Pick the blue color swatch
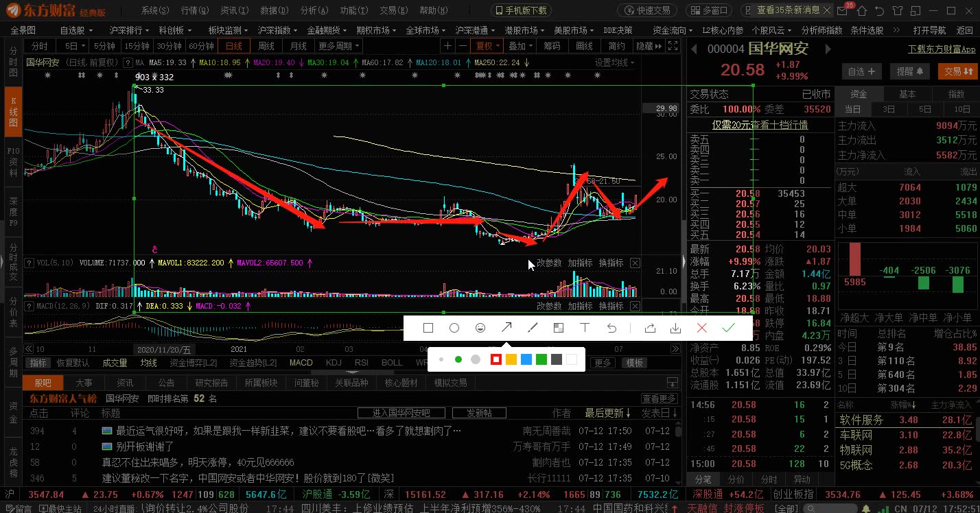 tap(526, 359)
